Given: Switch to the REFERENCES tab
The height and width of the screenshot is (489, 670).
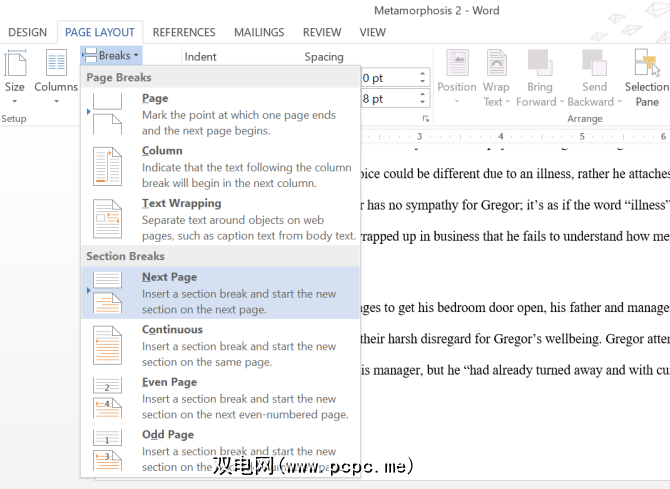Looking at the screenshot, I should [x=184, y=32].
